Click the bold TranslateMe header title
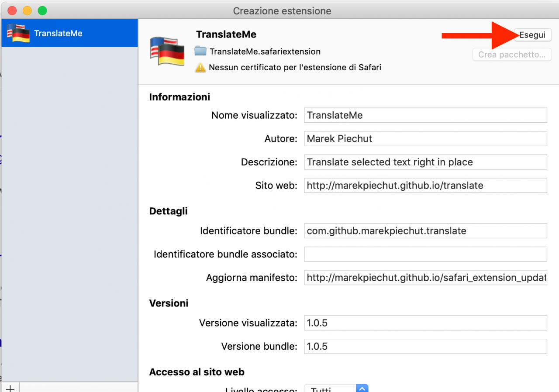This screenshot has height=392, width=559. [226, 34]
